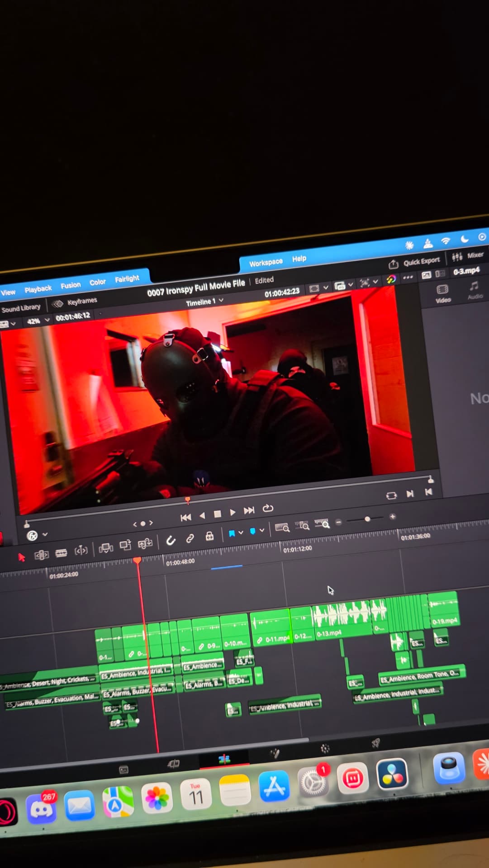Image resolution: width=489 pixels, height=868 pixels.
Task: Click the timeline zoom plus button
Action: pos(392,516)
